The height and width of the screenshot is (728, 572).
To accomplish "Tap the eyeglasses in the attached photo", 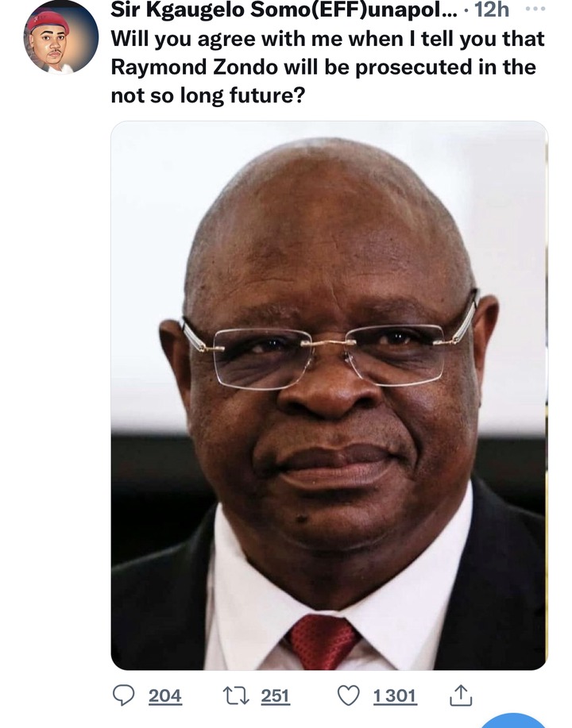I will coord(330,345).
